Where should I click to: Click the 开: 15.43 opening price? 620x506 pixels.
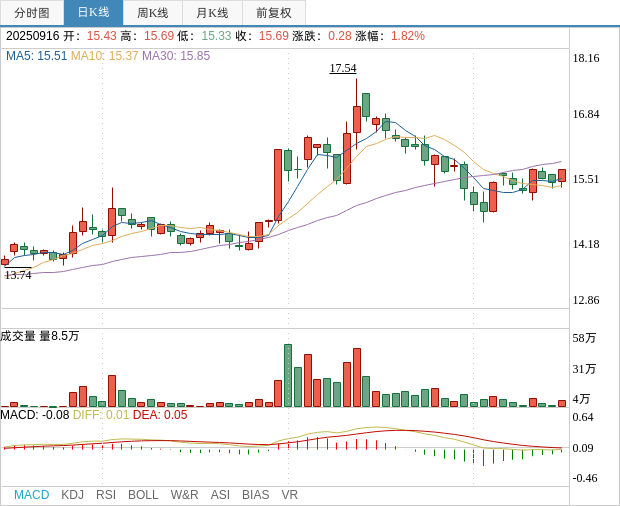(90, 36)
